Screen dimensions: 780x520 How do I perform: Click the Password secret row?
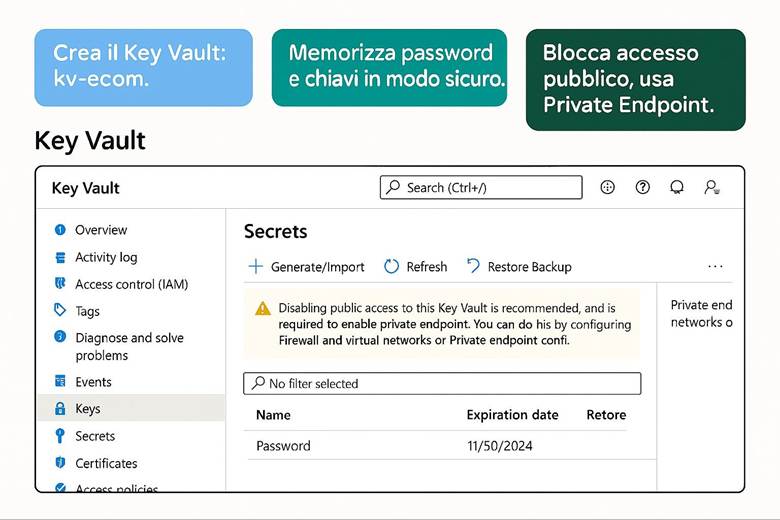pos(283,446)
